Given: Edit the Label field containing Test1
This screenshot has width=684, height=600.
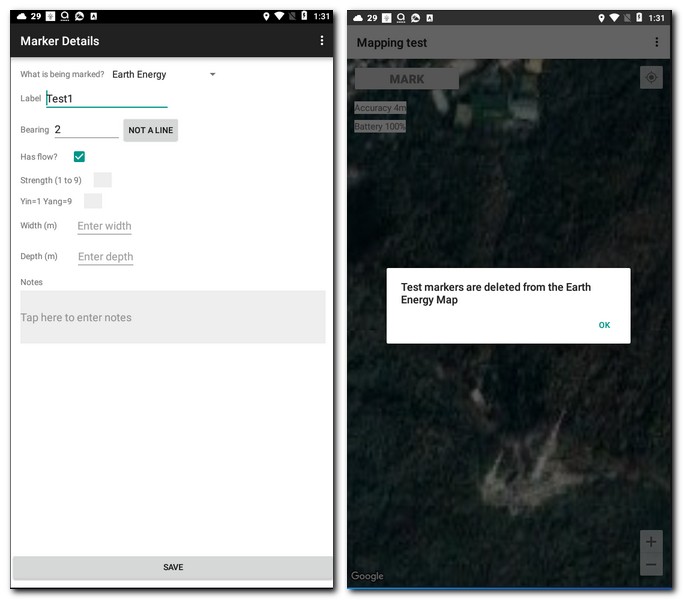Looking at the screenshot, I should (x=106, y=99).
